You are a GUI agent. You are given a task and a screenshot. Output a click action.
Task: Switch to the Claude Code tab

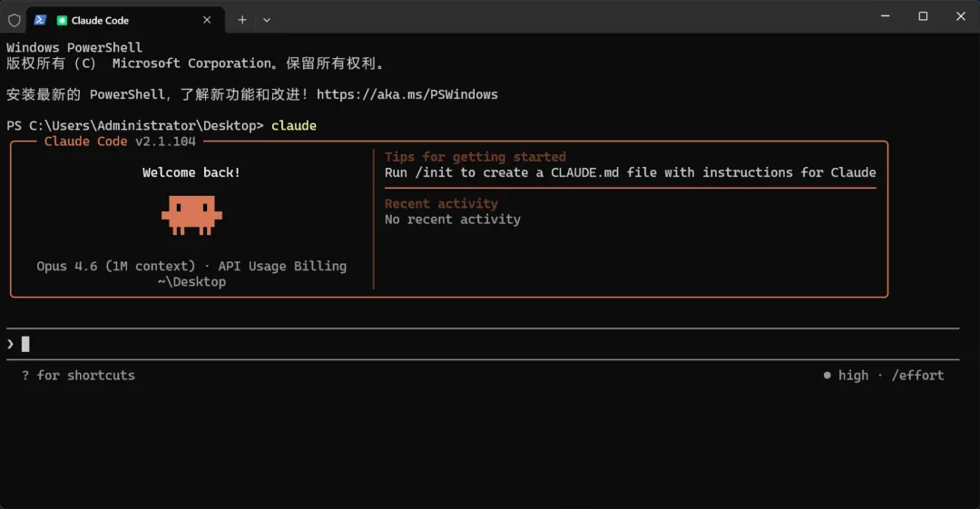[x=125, y=21]
